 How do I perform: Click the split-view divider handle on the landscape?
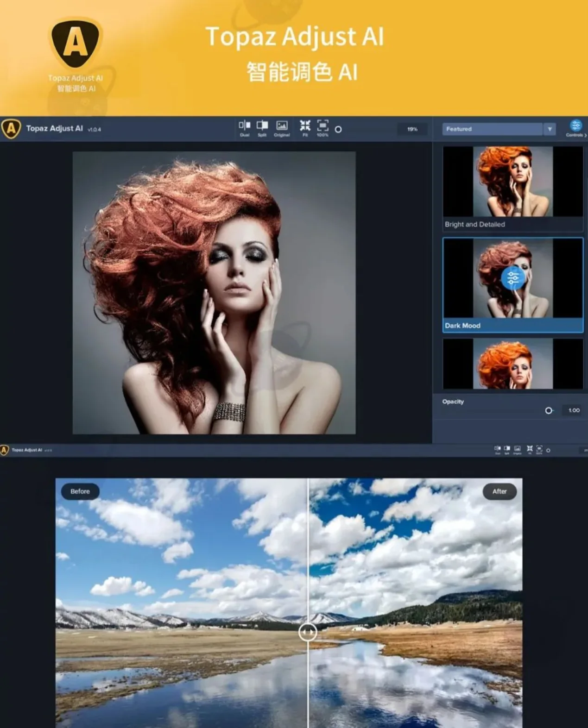[x=308, y=632]
